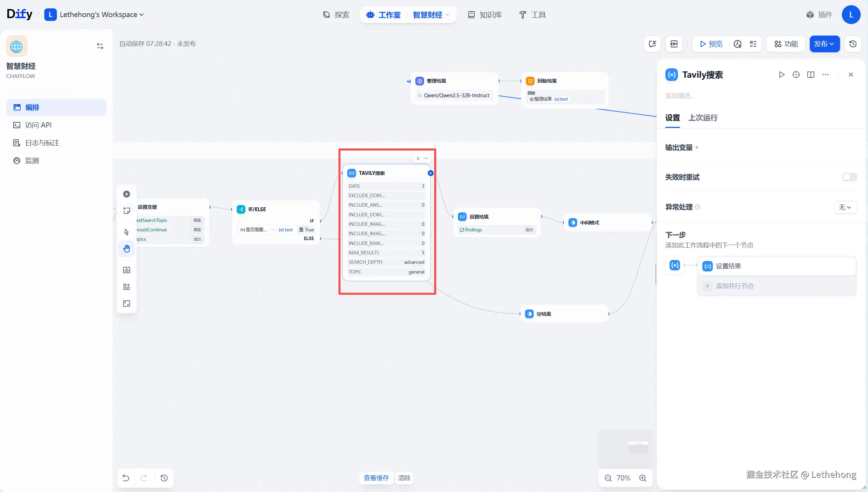Click the 添加描述 description field

(x=680, y=96)
